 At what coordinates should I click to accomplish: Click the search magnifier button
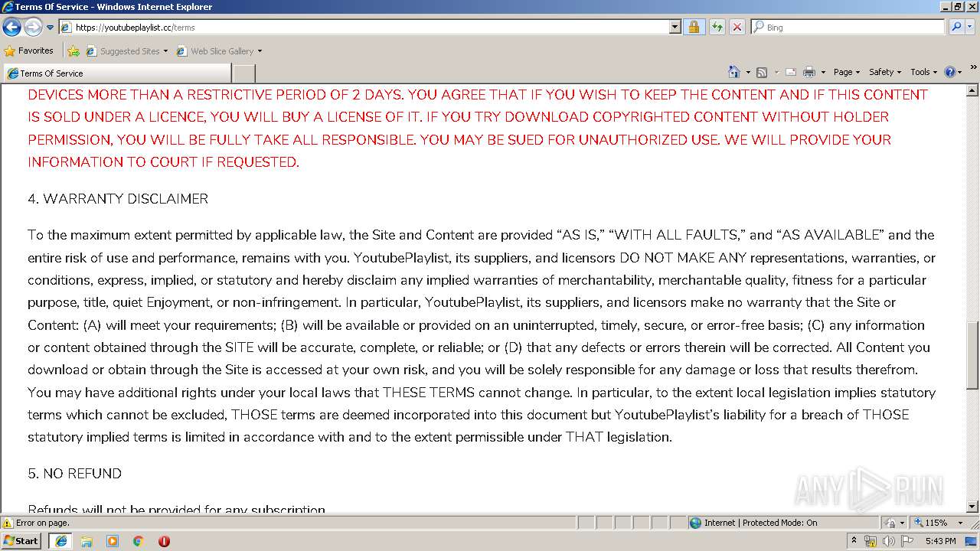(955, 27)
